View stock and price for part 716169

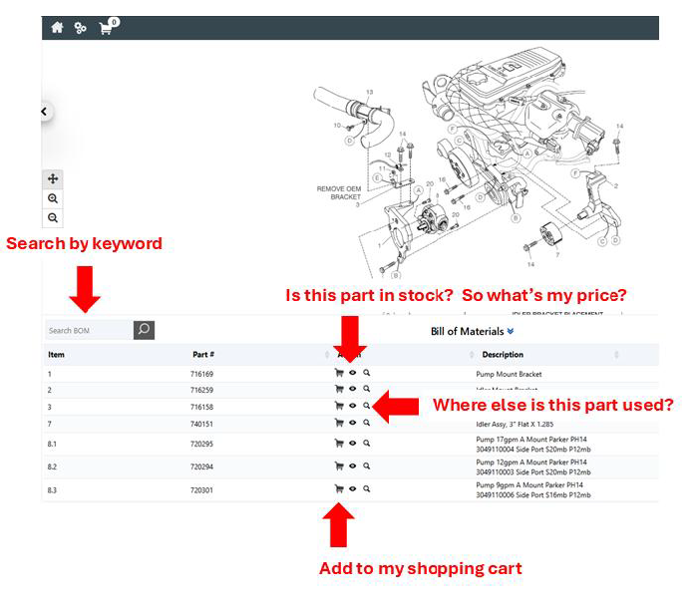[x=353, y=375]
